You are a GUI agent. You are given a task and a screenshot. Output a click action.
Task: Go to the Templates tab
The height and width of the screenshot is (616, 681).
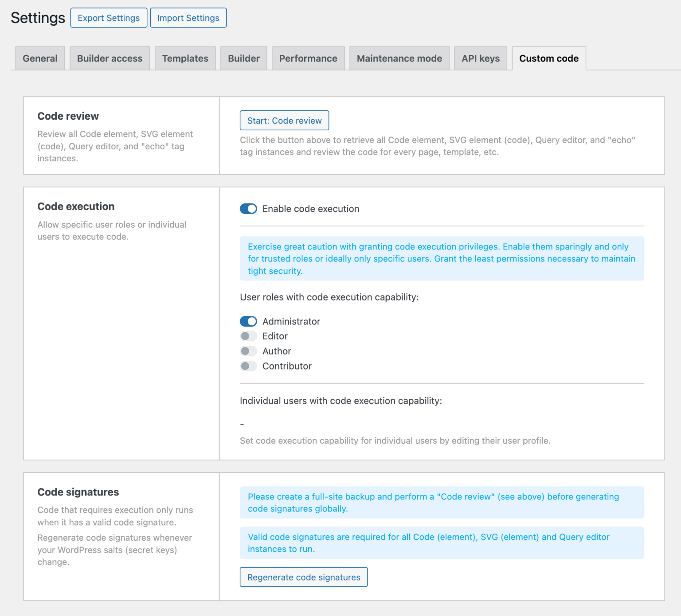point(185,58)
